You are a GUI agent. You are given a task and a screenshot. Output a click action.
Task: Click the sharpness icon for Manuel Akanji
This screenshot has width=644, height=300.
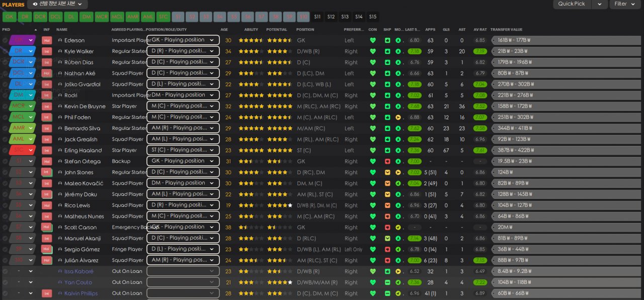387,239
